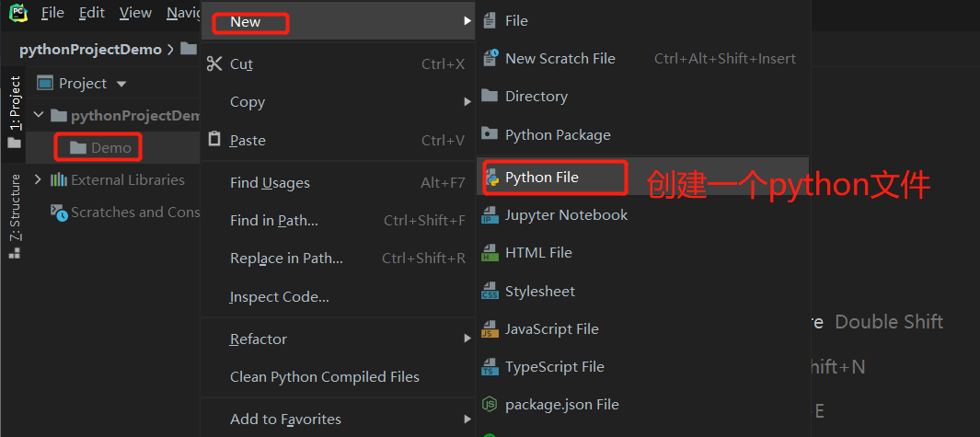Collapse the pythonProjectDemo tree node
The image size is (980, 437).
pos(39,115)
